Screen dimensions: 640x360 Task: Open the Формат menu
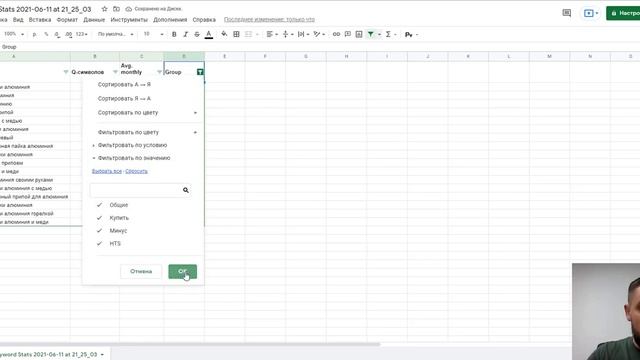click(x=67, y=20)
